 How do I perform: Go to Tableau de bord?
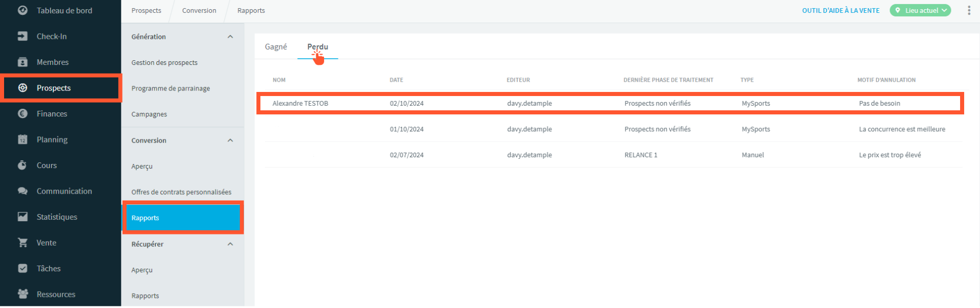click(64, 10)
